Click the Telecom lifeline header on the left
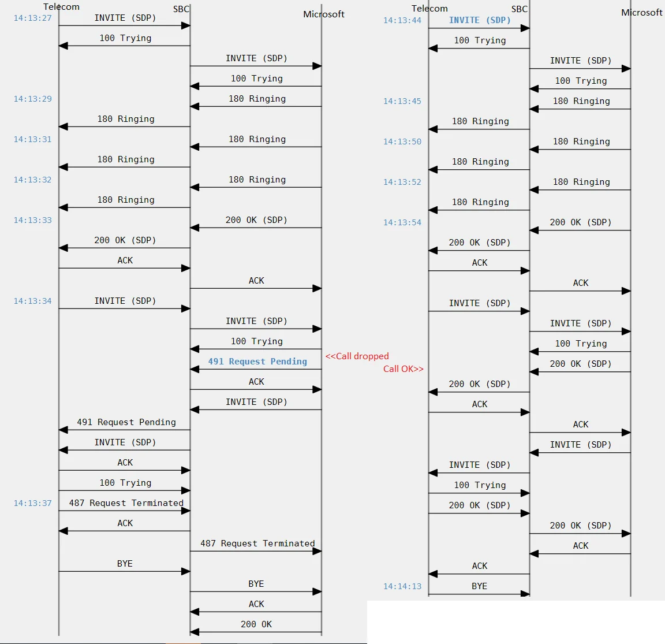The width and height of the screenshot is (665, 644). pyautogui.click(x=61, y=7)
